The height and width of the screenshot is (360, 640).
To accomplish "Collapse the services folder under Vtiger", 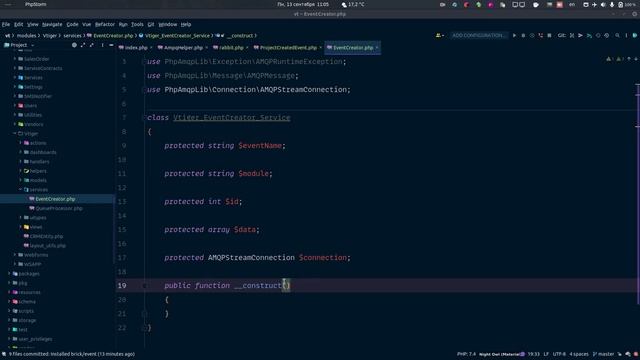I will tap(21, 189).
